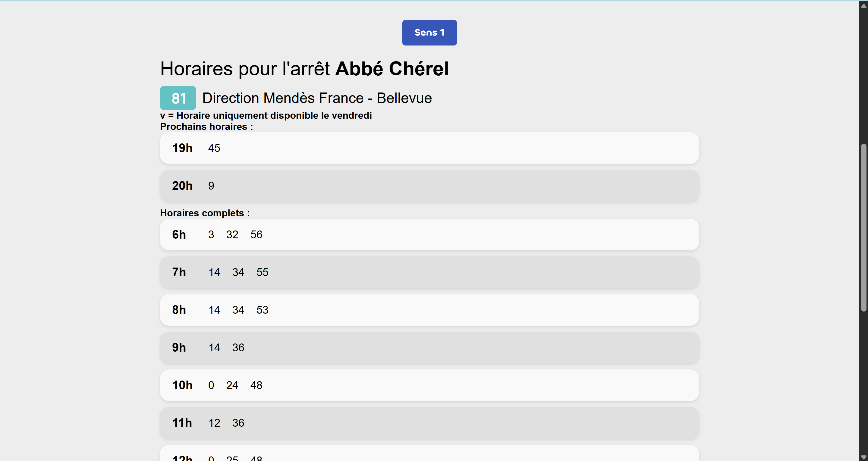Select minute 24 in the 10h row
868x461 pixels.
(232, 385)
